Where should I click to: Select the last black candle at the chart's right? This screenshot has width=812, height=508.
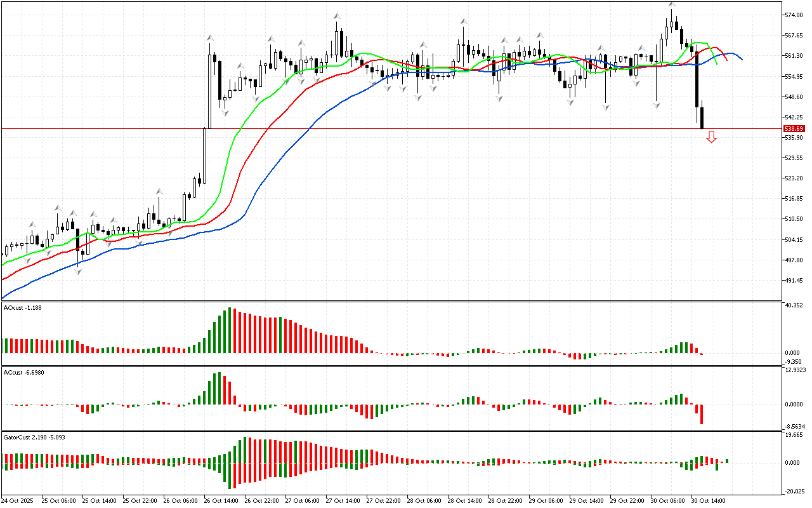click(702, 117)
